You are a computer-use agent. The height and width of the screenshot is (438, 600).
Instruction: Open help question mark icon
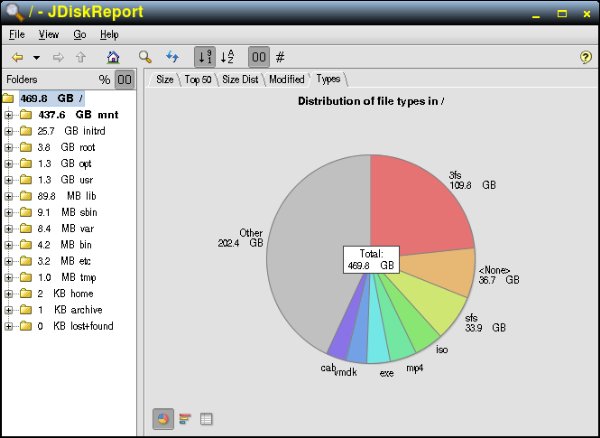[x=586, y=57]
